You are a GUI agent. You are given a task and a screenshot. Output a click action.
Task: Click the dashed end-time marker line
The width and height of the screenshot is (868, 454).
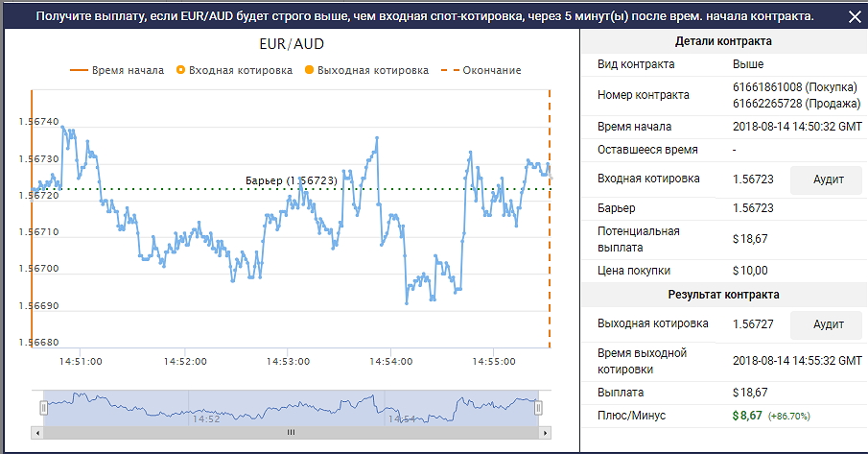point(550,219)
